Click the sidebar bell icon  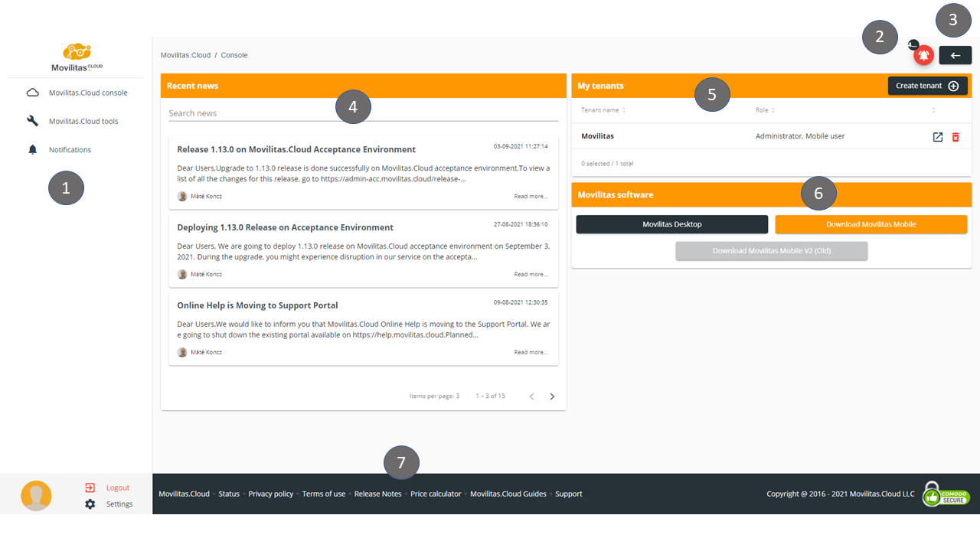tap(32, 149)
